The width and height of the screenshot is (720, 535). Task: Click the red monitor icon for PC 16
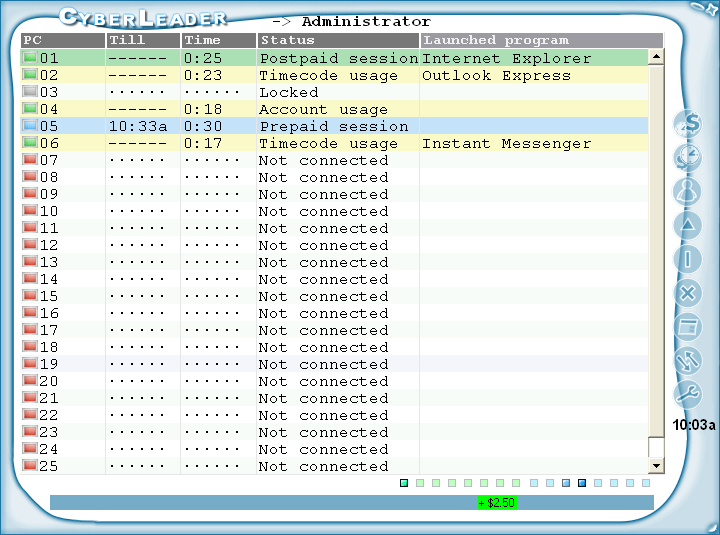click(30, 312)
